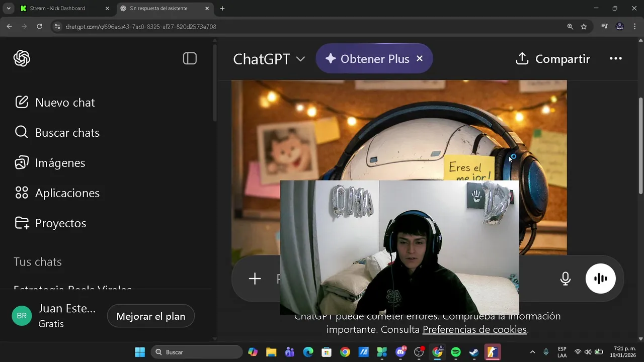Screen dimensions: 644x362
Task: Open the Preferencias de cookies link
Action: [474, 330]
